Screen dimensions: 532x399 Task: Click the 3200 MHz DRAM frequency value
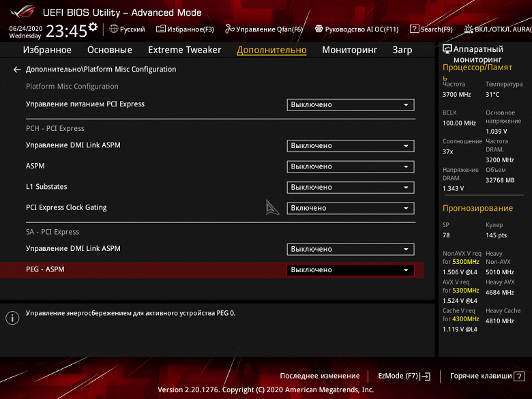(x=499, y=160)
